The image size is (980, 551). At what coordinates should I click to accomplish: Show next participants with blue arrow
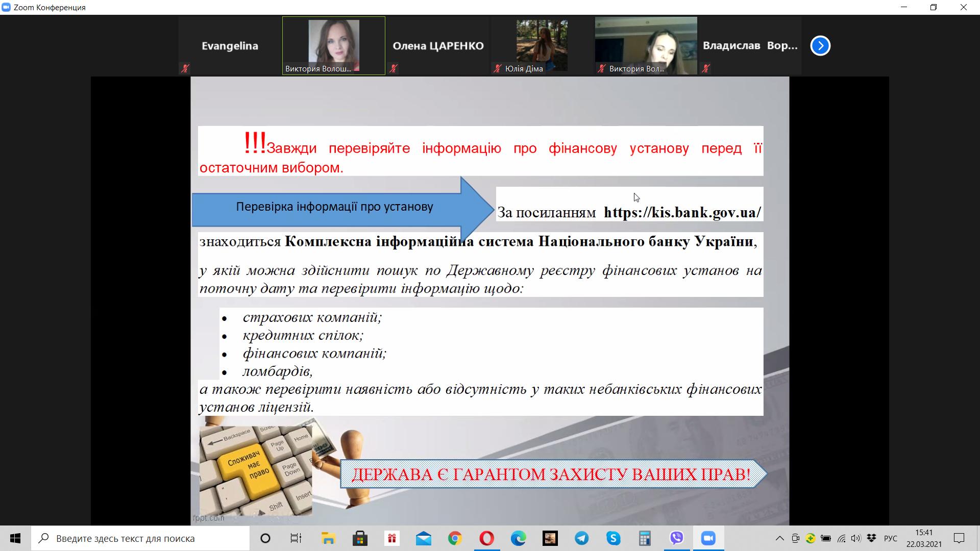tap(820, 45)
